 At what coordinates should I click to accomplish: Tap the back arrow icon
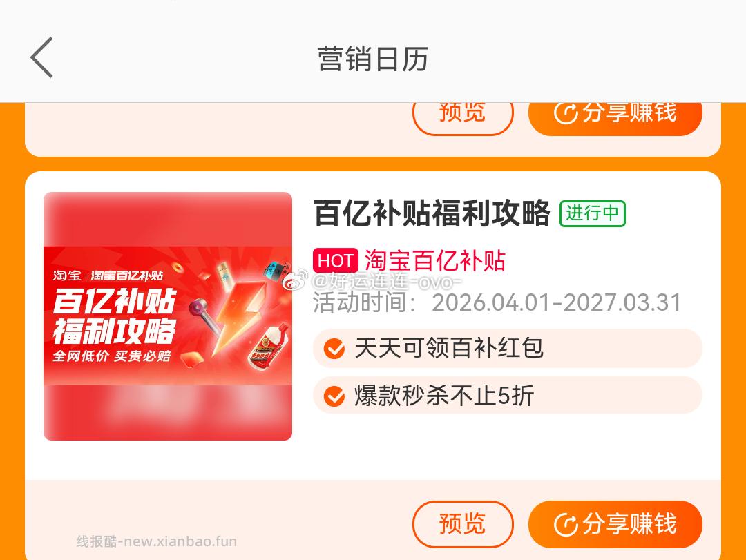click(41, 57)
